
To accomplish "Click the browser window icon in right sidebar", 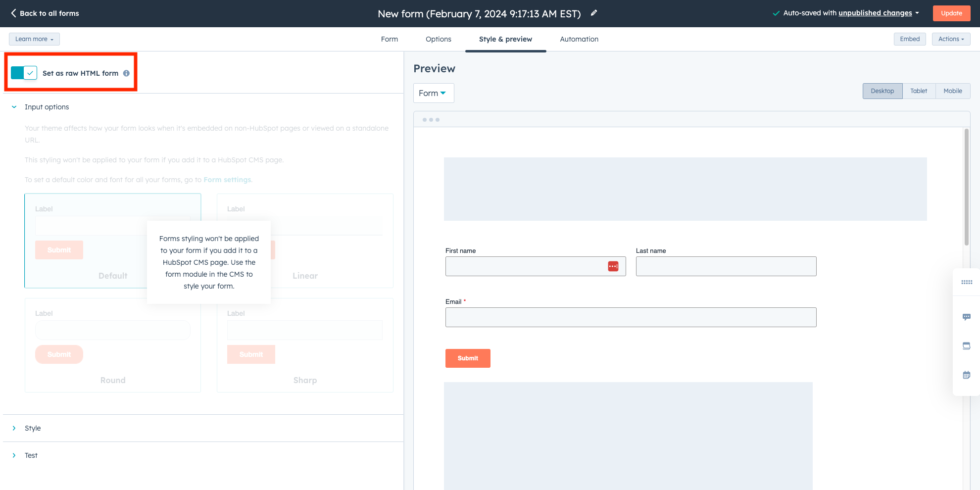I will tap(966, 346).
